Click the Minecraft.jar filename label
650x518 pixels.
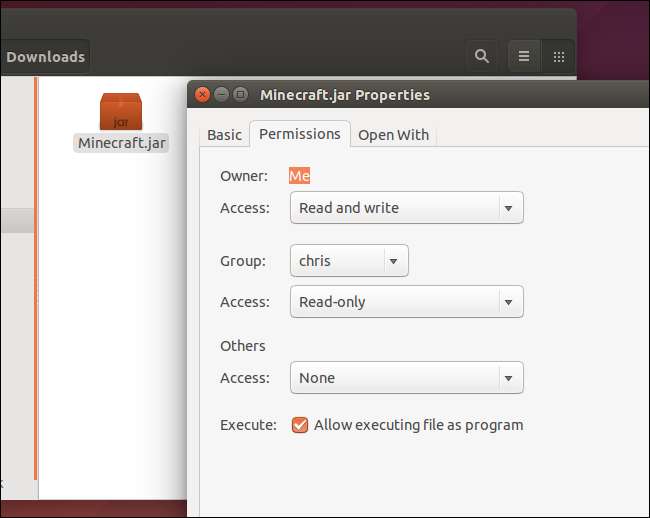[x=122, y=143]
